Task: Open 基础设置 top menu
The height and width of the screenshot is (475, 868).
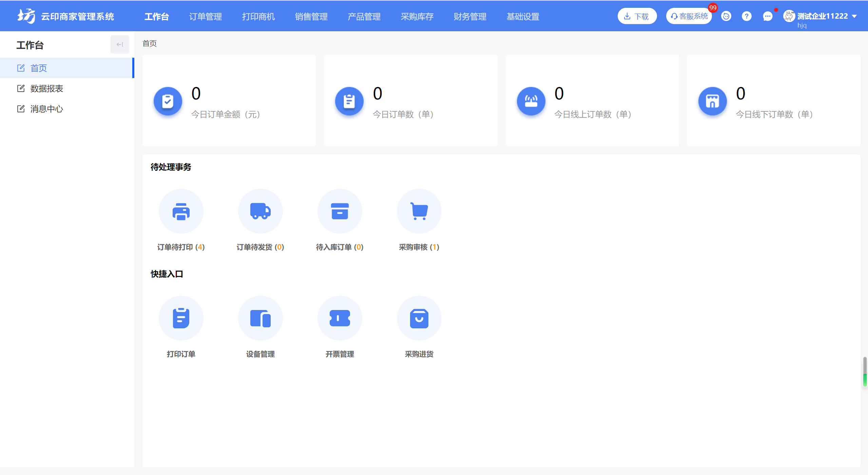Action: 523,16
